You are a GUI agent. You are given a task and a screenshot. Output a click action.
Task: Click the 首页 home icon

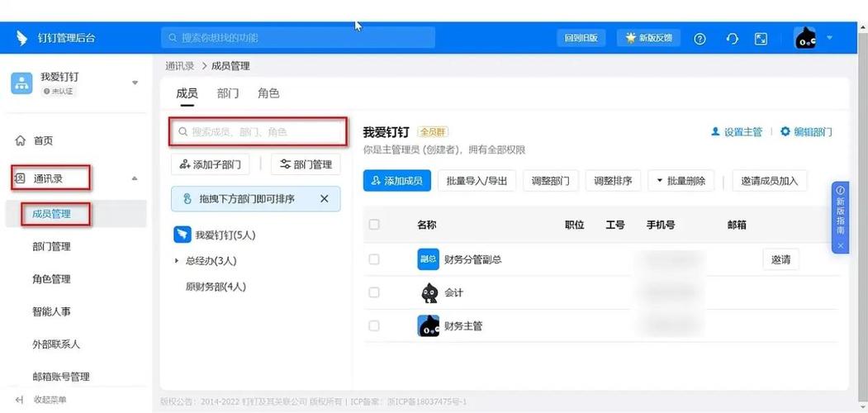[x=21, y=140]
